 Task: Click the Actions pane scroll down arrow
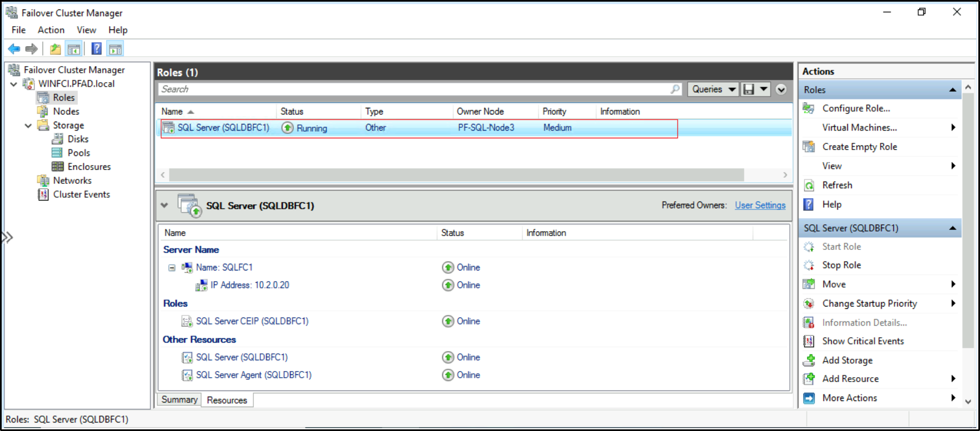pyautogui.click(x=968, y=402)
